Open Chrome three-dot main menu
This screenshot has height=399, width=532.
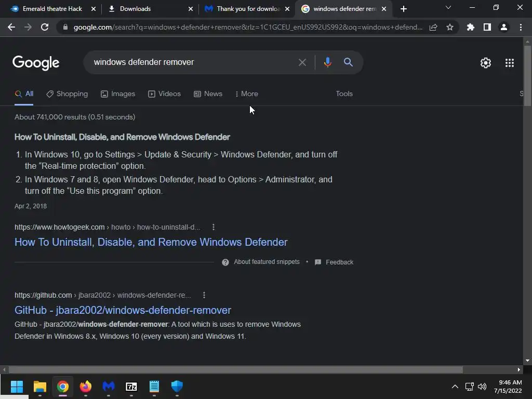[x=521, y=27]
